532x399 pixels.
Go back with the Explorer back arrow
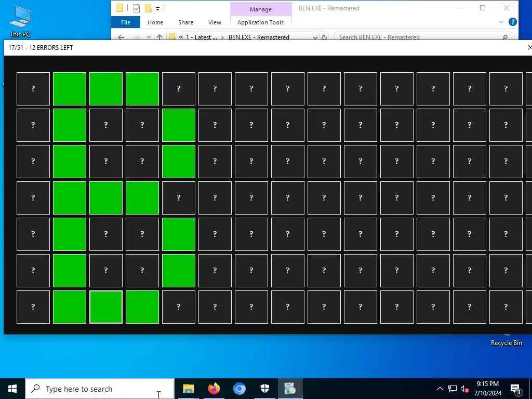point(121,37)
